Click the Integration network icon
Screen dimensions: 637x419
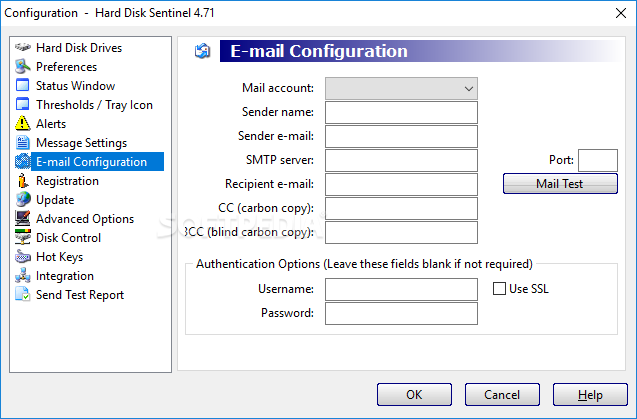click(x=23, y=276)
